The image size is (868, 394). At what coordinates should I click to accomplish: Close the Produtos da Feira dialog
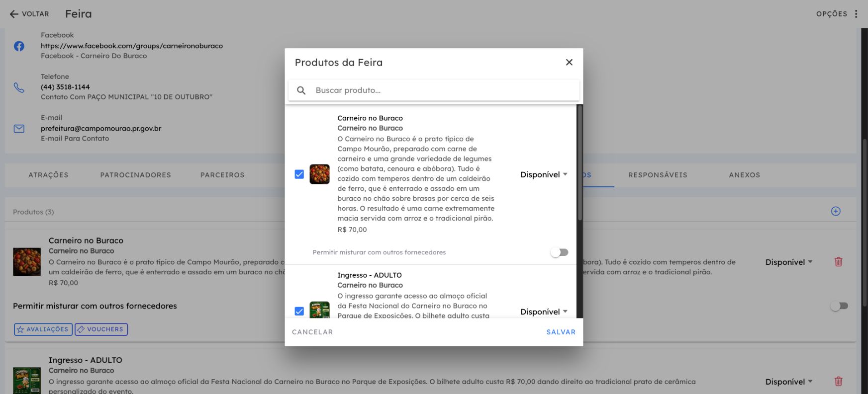[x=569, y=62]
